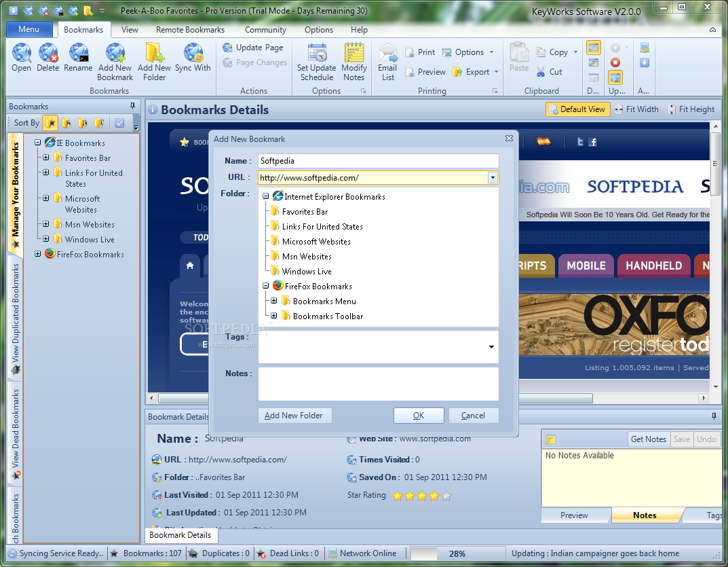Viewport: 728px width, 567px height.
Task: Close the Add New Bookmark dialog
Action: click(x=509, y=139)
